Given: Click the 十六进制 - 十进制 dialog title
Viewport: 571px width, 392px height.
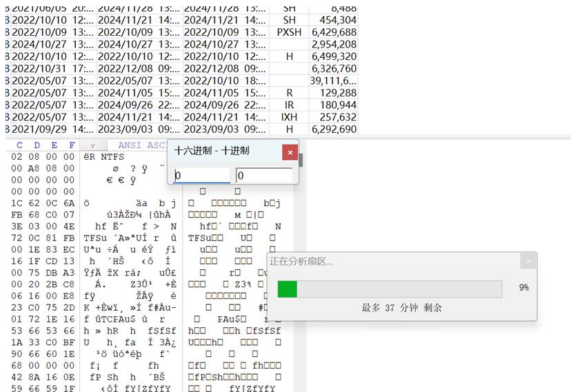Looking at the screenshot, I should (212, 151).
